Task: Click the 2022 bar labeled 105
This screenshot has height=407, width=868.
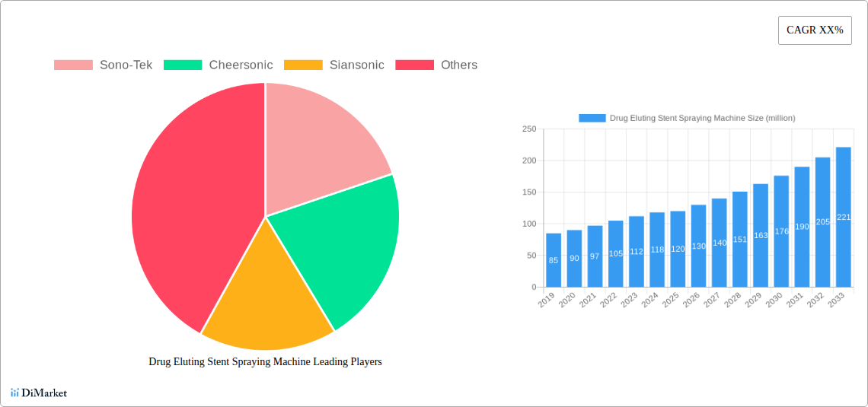Action: pyautogui.click(x=615, y=253)
